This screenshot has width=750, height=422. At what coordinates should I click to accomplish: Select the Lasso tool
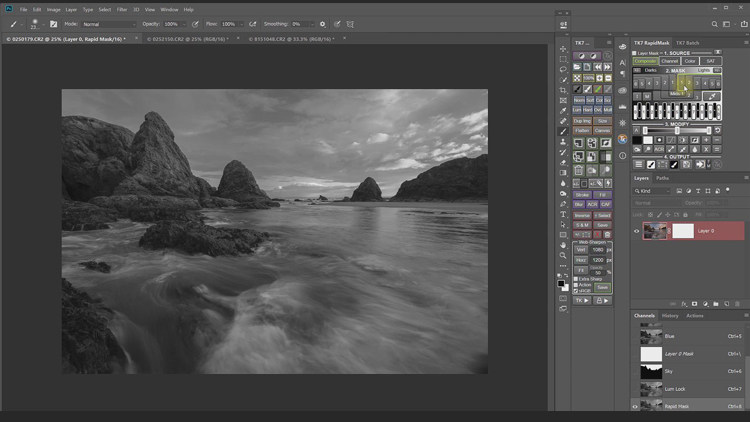click(x=563, y=70)
